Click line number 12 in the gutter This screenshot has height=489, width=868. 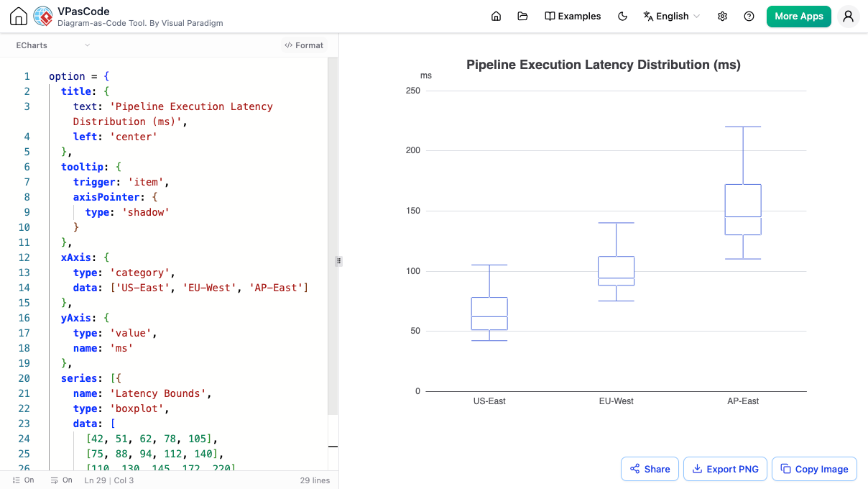click(x=24, y=257)
